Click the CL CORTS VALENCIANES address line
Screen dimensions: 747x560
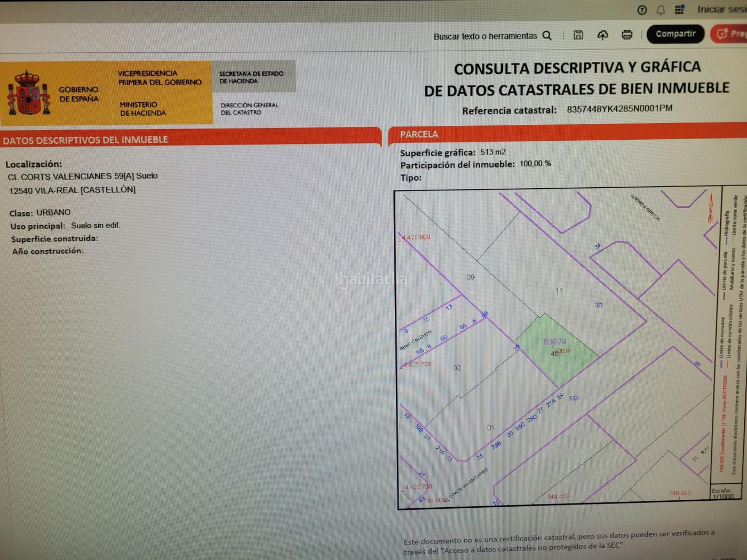(x=83, y=176)
